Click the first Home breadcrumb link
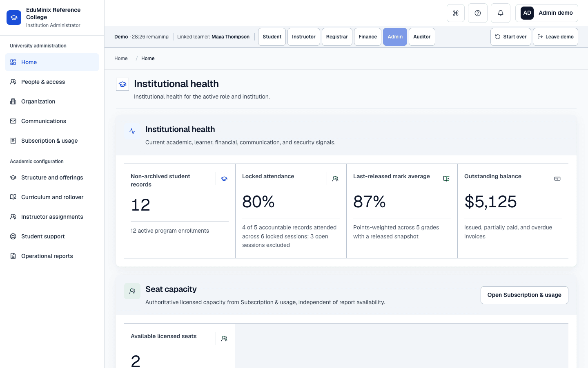The width and height of the screenshot is (588, 368). 121,58
